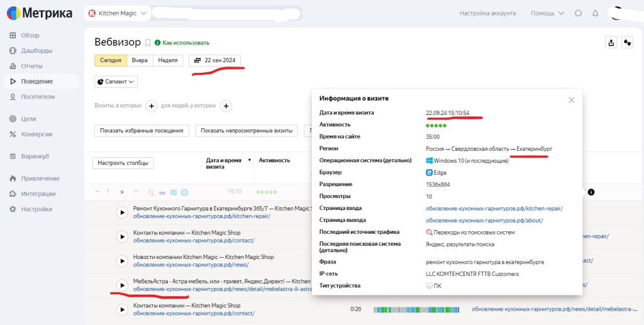Expand the Помощь menu
The height and width of the screenshot is (325, 644).
tap(548, 13)
